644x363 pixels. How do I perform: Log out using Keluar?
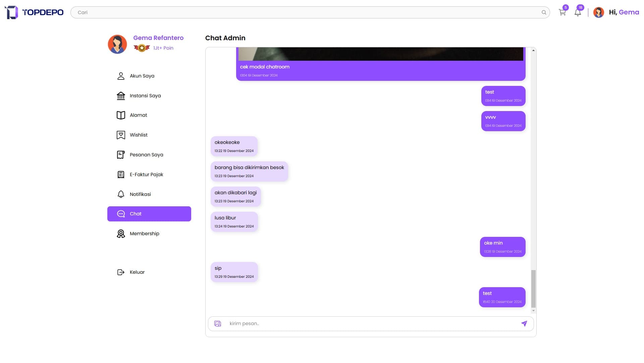pyautogui.click(x=137, y=272)
